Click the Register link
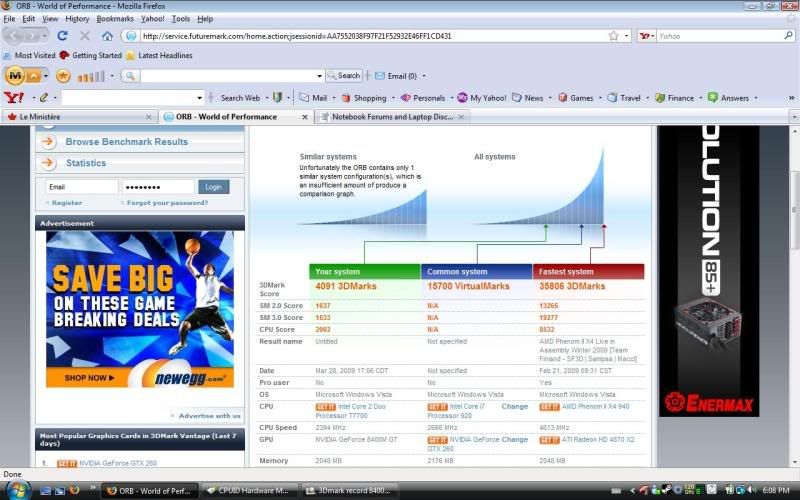This screenshot has height=500, width=800. coord(66,203)
